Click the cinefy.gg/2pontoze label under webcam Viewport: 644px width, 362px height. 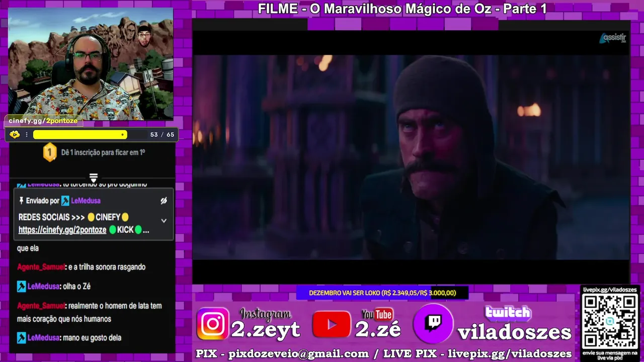click(x=43, y=121)
